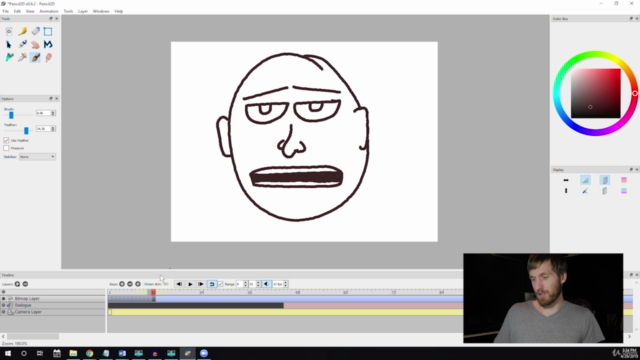640x360 pixels.
Task: Select the Brush tool
Action: pyautogui.click(x=36, y=58)
